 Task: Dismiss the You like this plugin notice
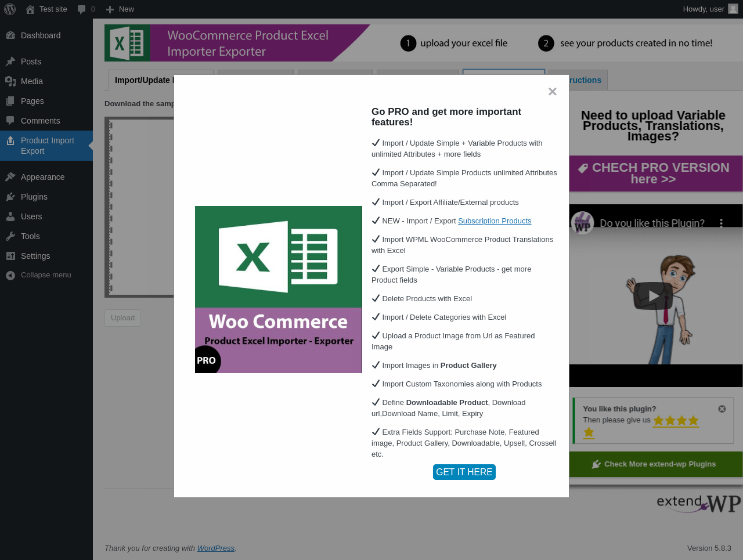click(x=722, y=409)
